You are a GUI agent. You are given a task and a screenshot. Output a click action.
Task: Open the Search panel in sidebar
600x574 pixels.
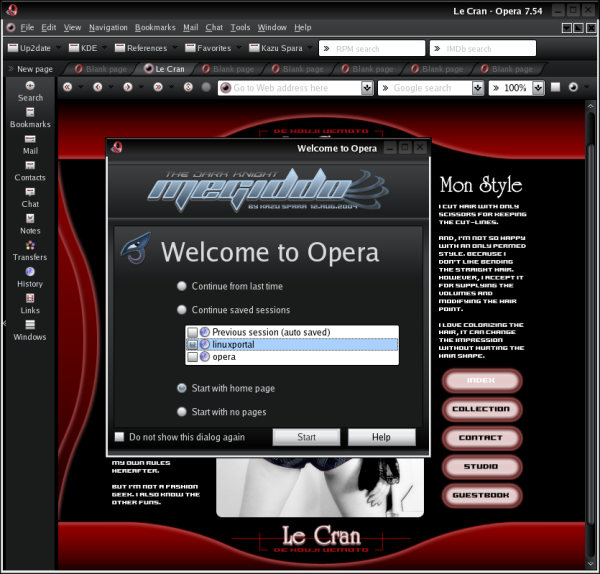[x=30, y=91]
